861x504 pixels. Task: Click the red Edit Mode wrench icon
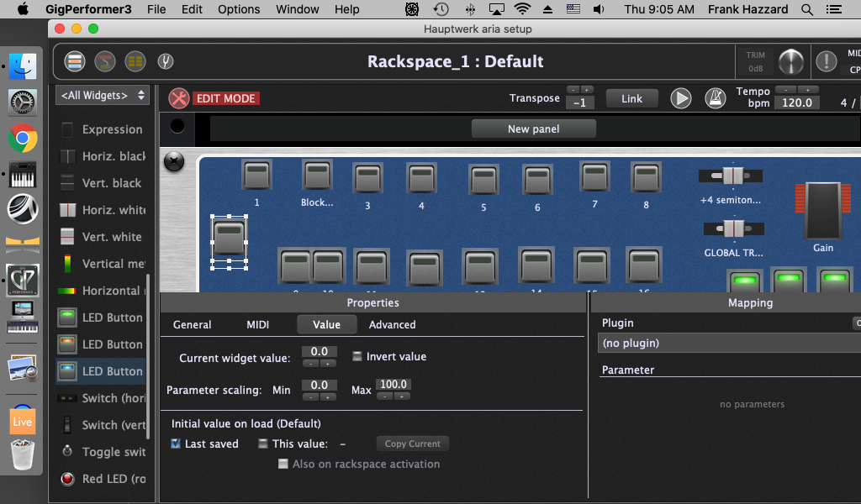coord(178,99)
